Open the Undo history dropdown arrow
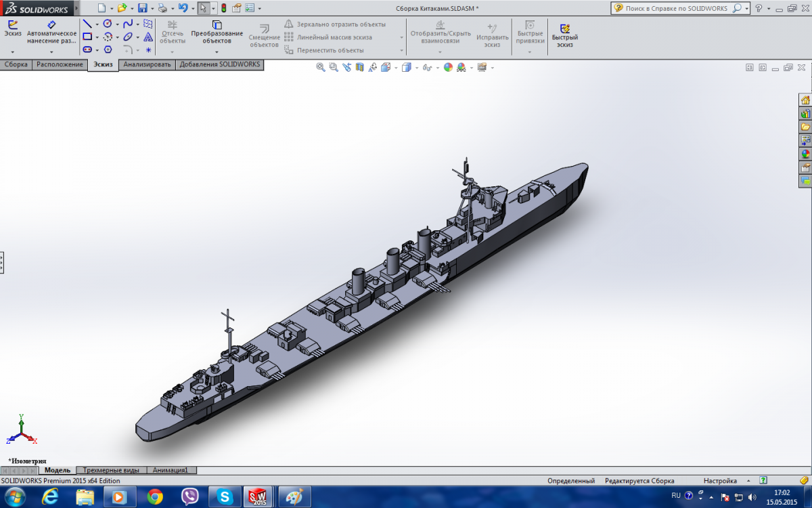 coord(192,8)
